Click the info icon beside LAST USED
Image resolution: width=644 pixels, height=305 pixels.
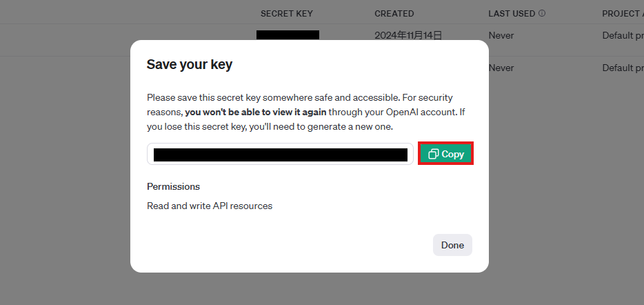(x=542, y=13)
